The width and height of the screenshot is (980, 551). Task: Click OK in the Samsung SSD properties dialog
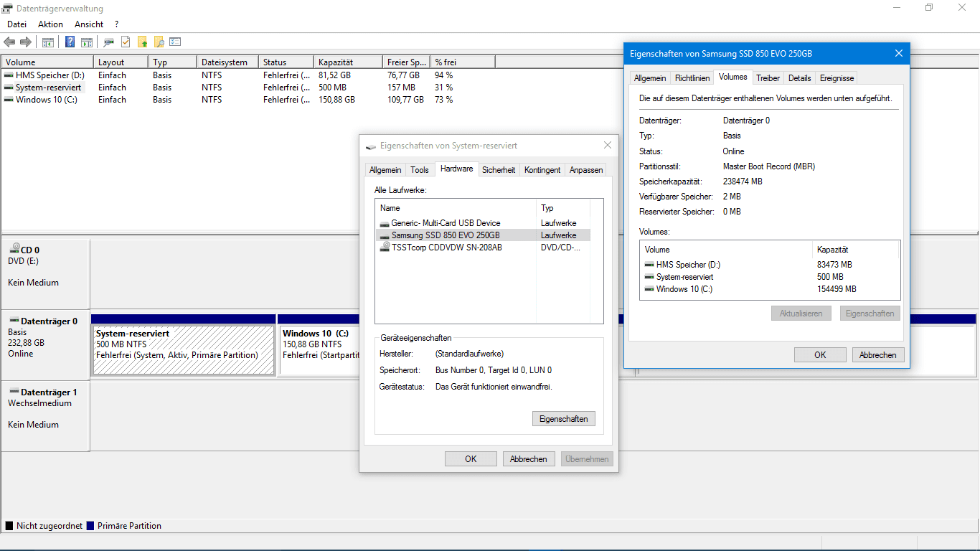pos(820,354)
